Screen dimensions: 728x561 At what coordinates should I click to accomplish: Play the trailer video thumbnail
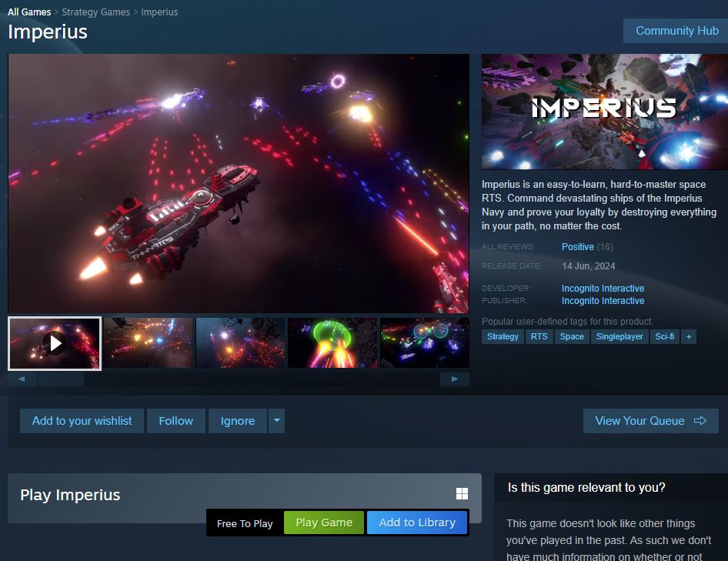55,343
